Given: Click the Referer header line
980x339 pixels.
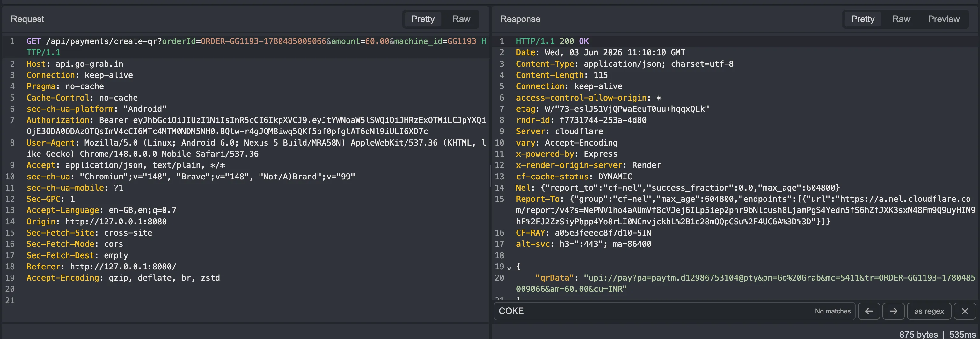Looking at the screenshot, I should click(101, 267).
